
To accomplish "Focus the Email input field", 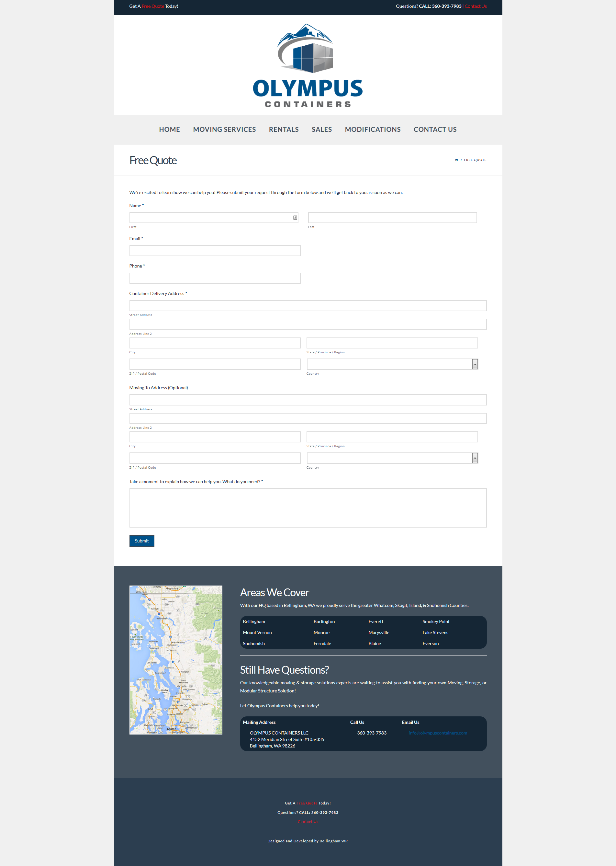I will tap(215, 250).
